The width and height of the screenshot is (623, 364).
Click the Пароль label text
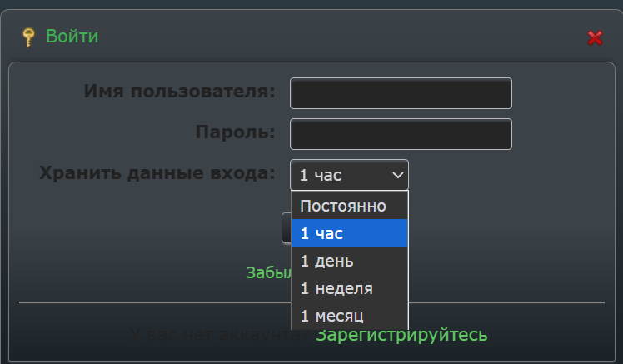[235, 132]
